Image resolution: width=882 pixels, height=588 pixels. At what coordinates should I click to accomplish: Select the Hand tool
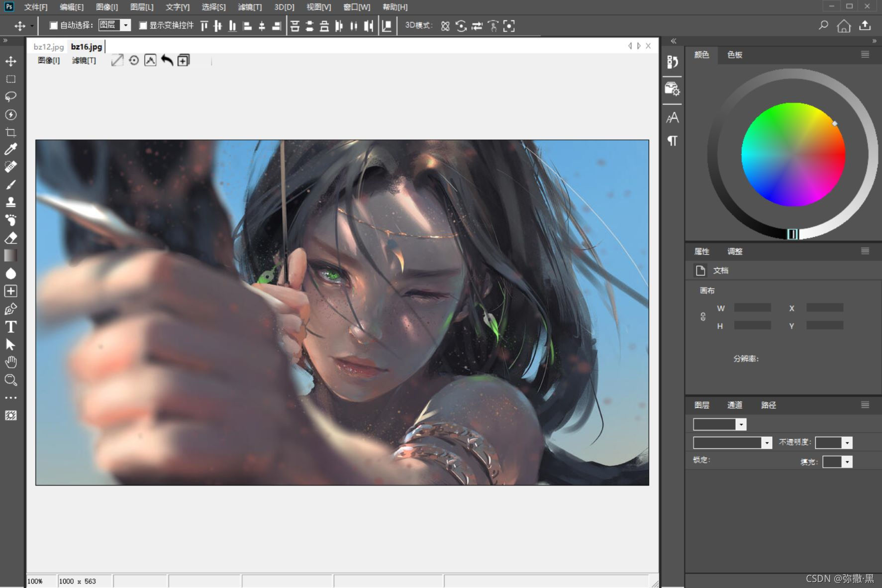click(x=10, y=362)
